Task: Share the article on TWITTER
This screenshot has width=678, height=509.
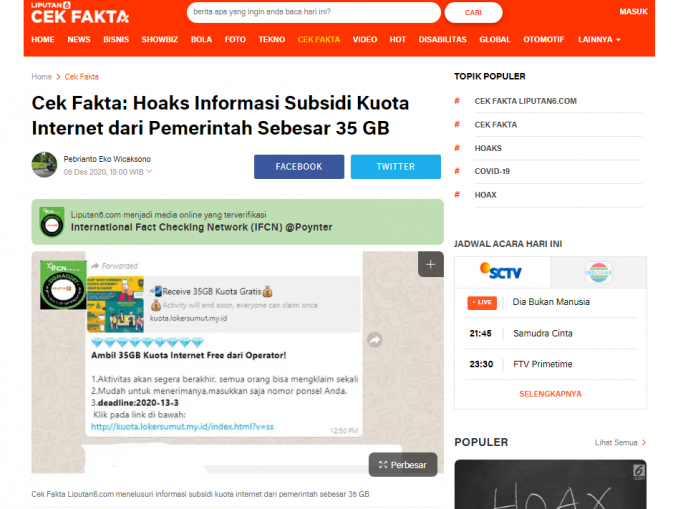Action: [396, 166]
